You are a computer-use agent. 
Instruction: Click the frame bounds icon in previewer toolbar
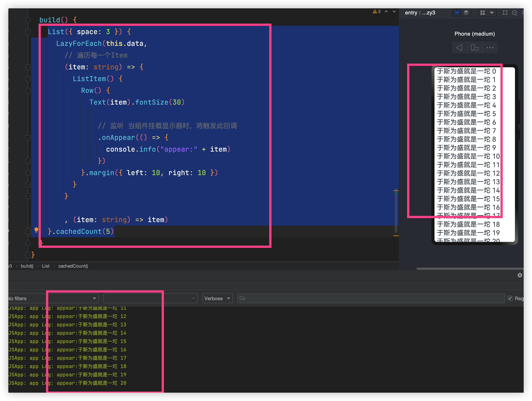tap(505, 13)
